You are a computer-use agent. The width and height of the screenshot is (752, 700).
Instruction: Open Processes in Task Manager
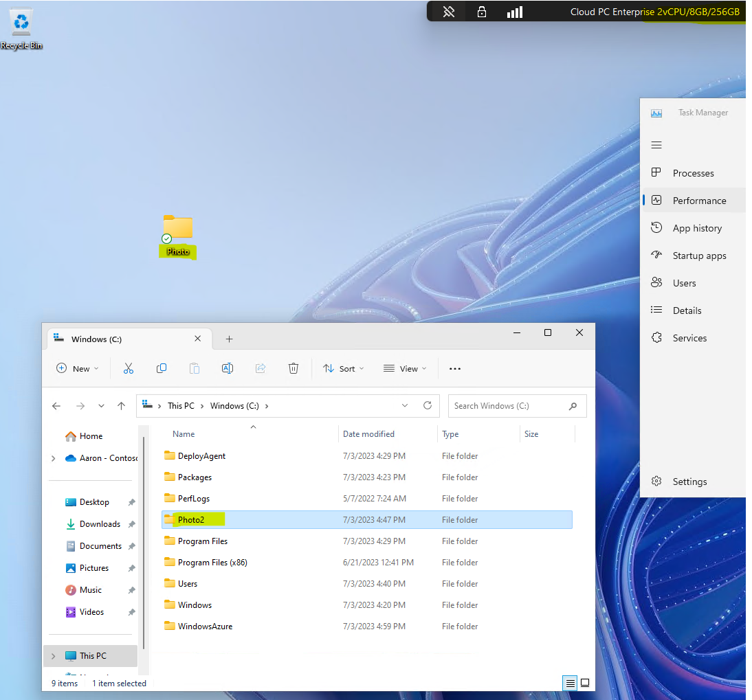pos(694,173)
